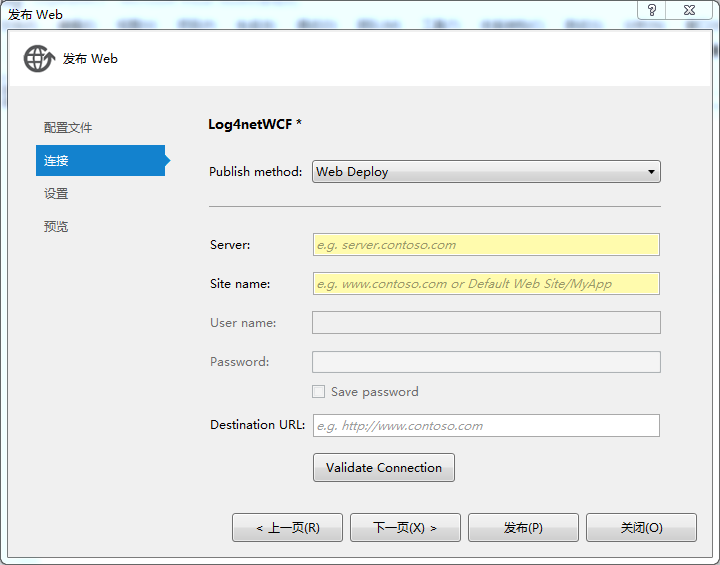720x565 pixels.
Task: Click the 下一页(X) next button
Action: 405,528
